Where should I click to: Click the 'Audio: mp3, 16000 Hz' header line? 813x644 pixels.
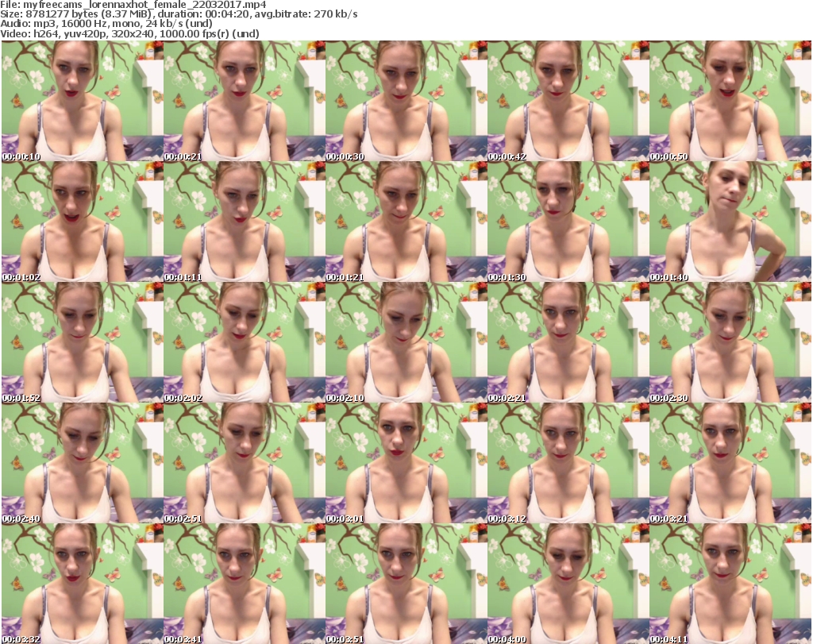pyautogui.click(x=106, y=25)
